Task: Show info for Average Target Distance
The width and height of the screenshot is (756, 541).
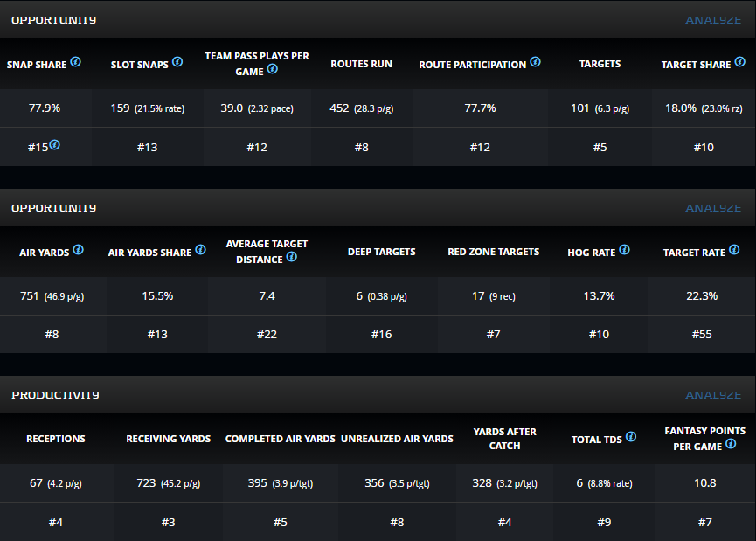Action: 292,257
